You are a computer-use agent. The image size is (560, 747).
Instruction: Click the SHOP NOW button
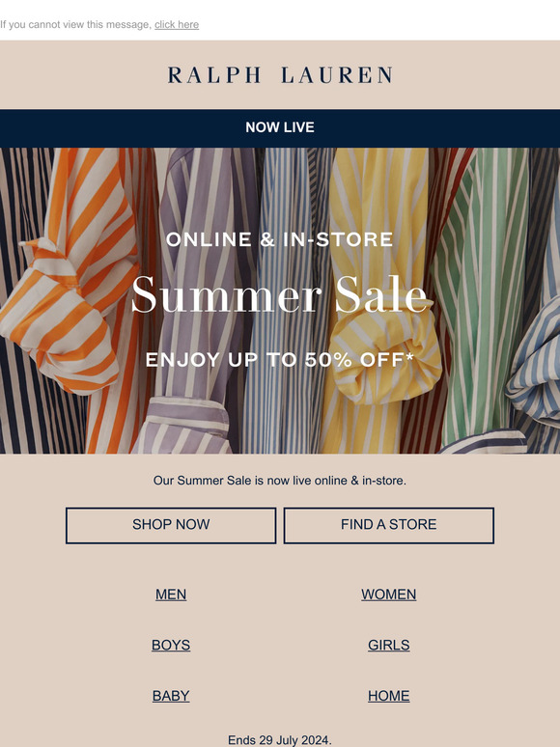tap(171, 525)
